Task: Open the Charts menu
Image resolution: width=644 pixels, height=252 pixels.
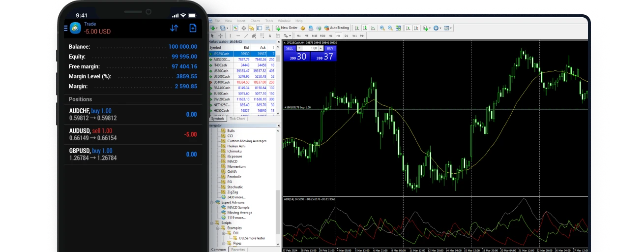Action: point(255,21)
